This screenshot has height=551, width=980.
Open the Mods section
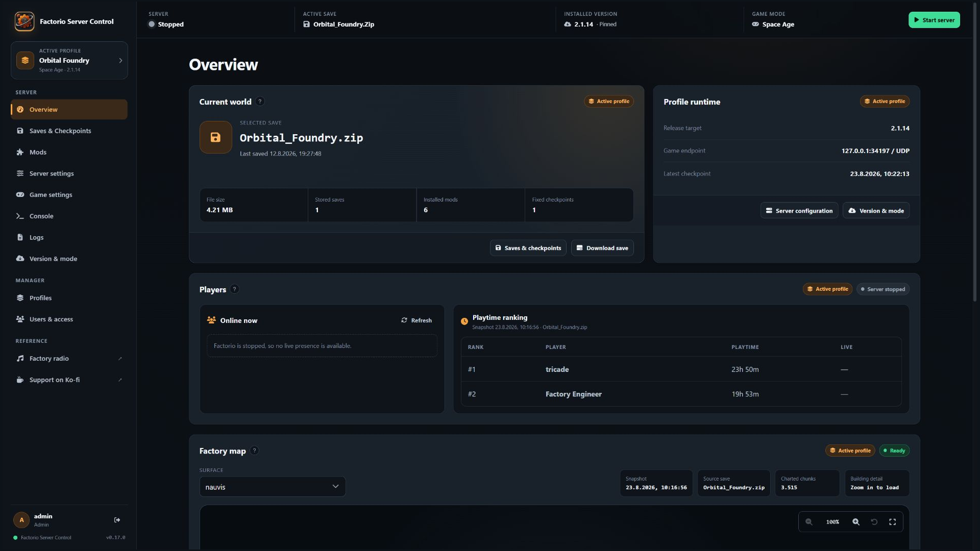[69, 152]
